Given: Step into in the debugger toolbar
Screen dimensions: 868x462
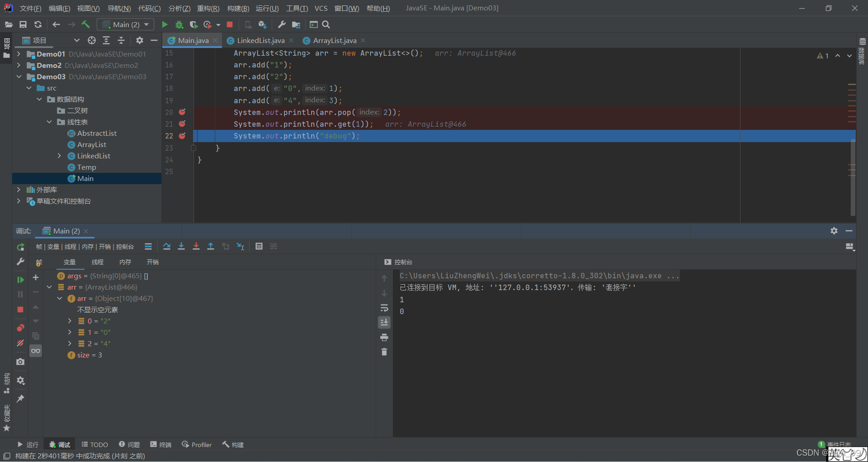Looking at the screenshot, I should (x=181, y=246).
